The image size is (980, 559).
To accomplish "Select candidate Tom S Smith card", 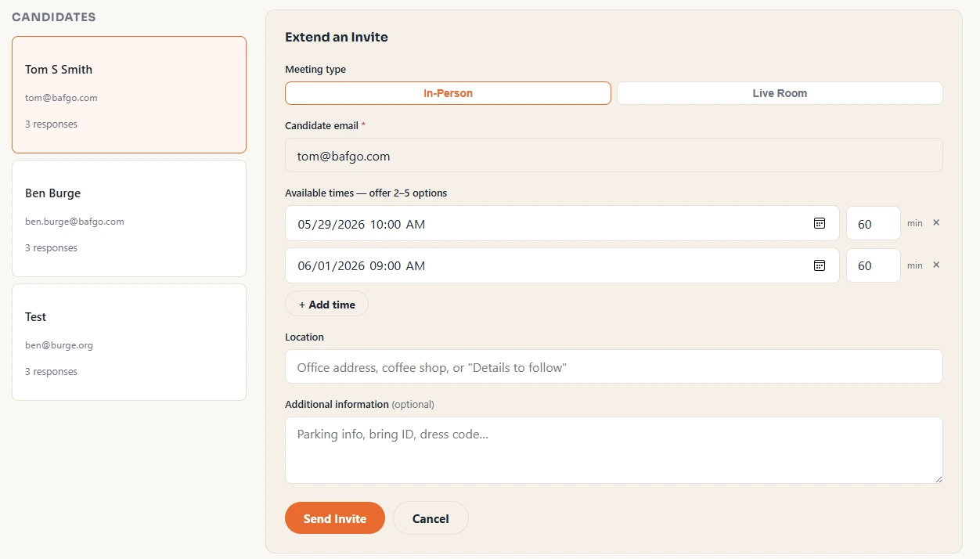I will (x=129, y=95).
